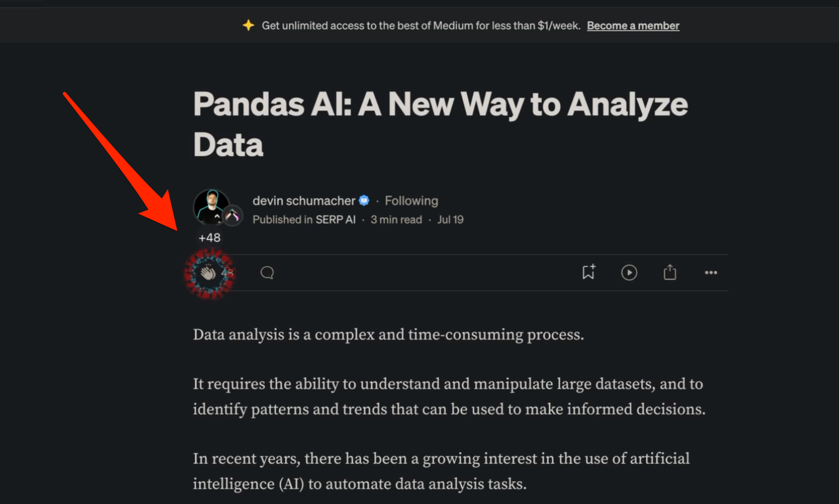
Task: Click the blue verified badge next to the author name
Action: coord(364,200)
